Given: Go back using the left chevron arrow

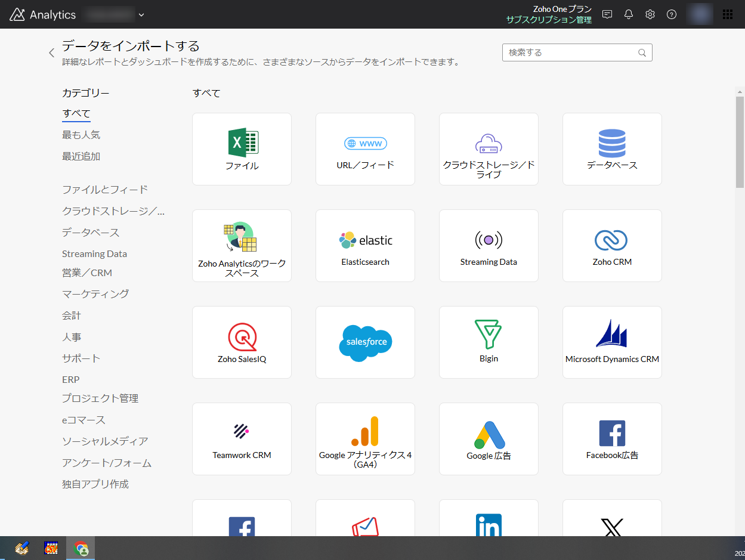Looking at the screenshot, I should tap(51, 52).
